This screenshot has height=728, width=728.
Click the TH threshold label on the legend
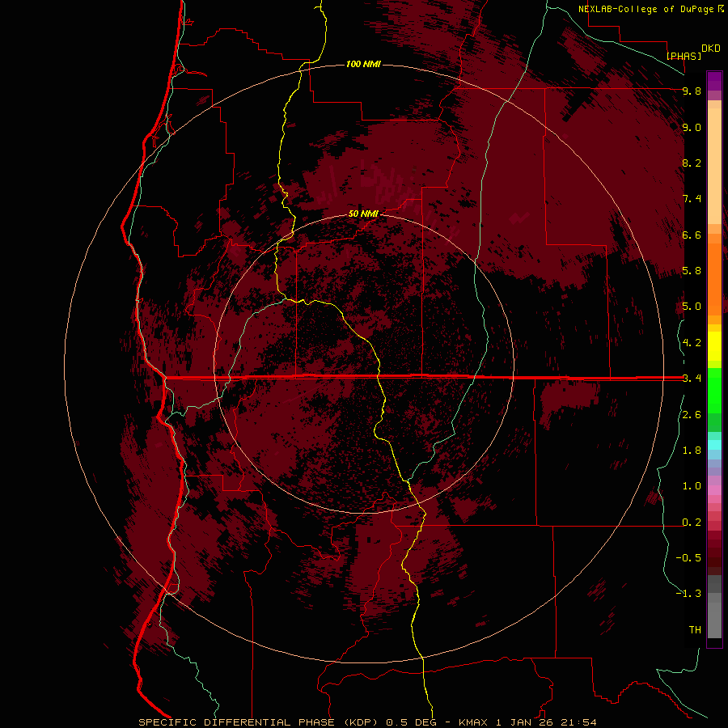click(x=695, y=630)
